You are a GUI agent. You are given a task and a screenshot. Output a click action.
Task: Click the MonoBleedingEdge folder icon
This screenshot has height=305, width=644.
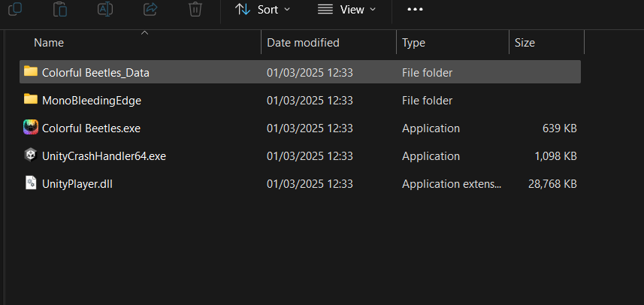(31, 100)
